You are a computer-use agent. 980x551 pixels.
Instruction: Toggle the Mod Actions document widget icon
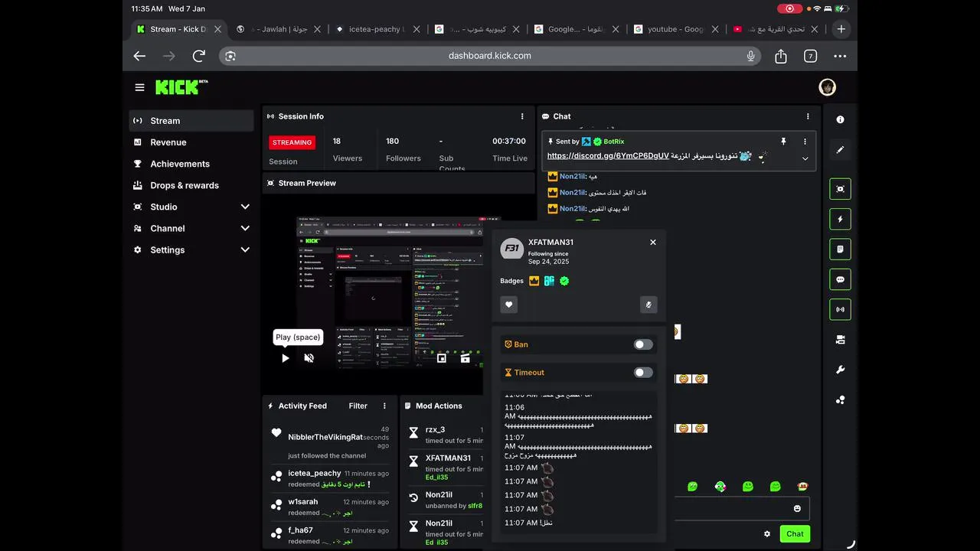tap(840, 249)
